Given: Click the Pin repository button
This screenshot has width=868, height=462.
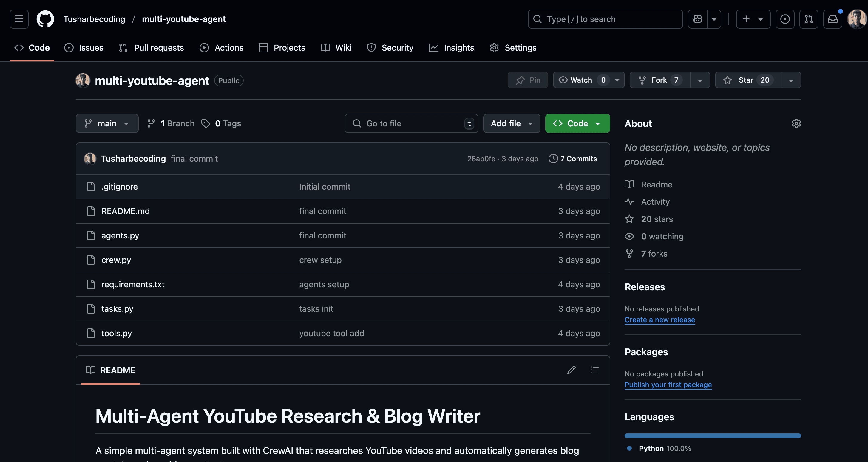Looking at the screenshot, I should tap(528, 80).
